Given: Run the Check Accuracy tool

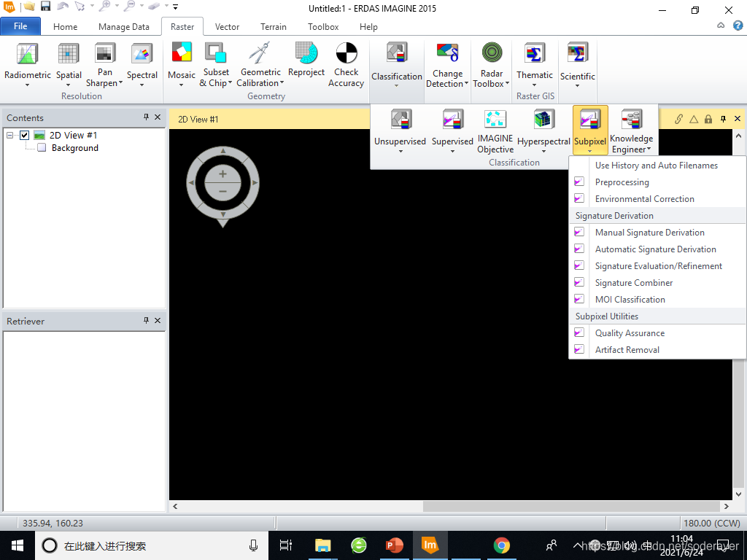Looking at the screenshot, I should coord(347,64).
